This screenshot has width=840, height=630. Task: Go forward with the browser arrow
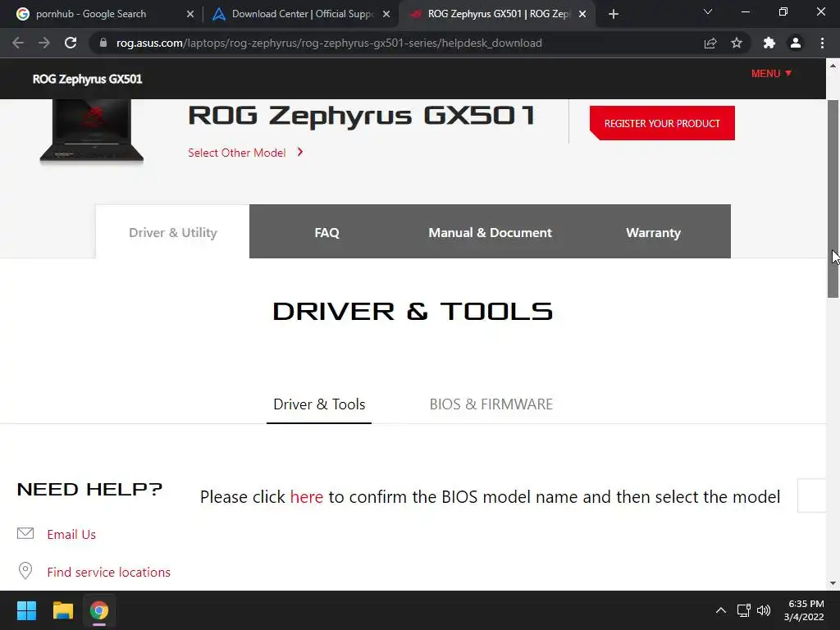tap(44, 43)
